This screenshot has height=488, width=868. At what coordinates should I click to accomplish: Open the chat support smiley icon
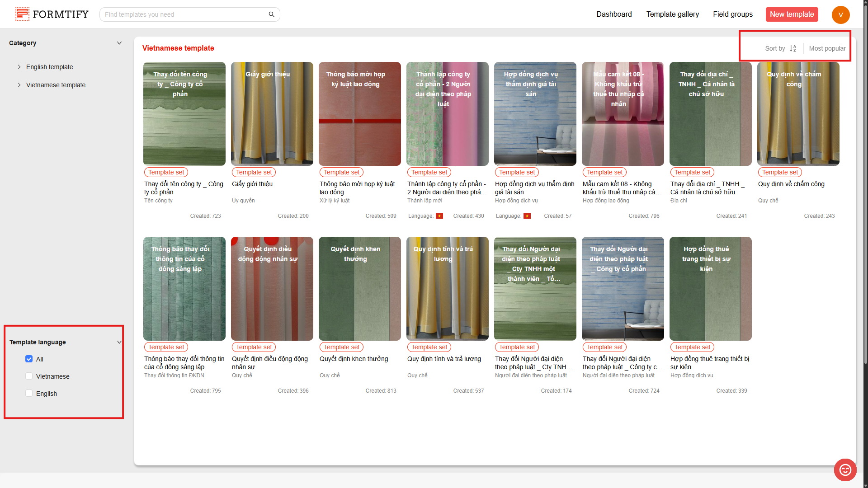[845, 470]
